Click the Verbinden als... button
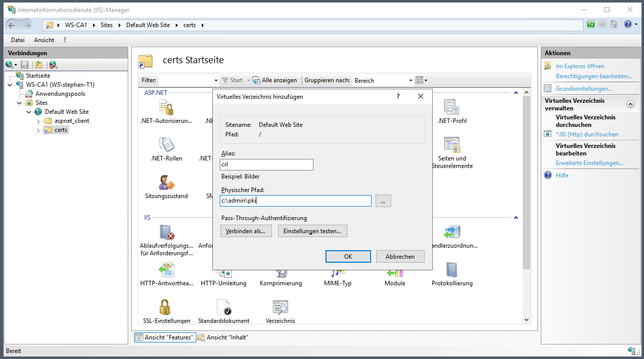 (246, 231)
